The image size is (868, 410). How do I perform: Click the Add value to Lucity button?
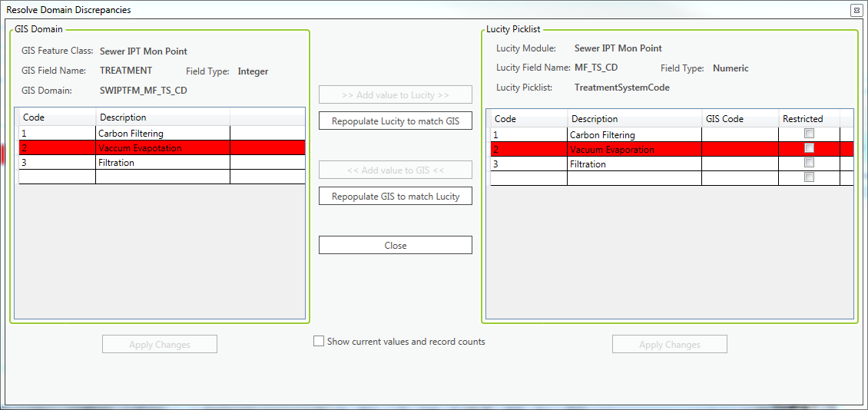[396, 94]
